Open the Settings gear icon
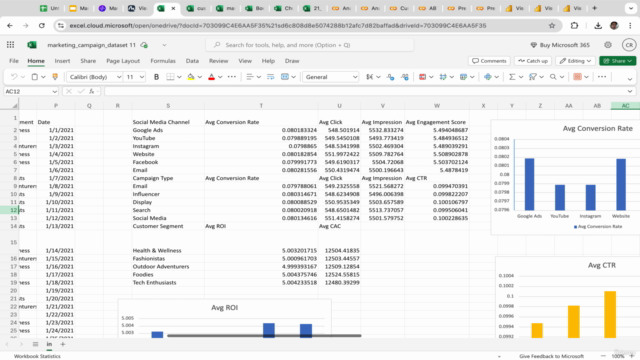 point(608,45)
